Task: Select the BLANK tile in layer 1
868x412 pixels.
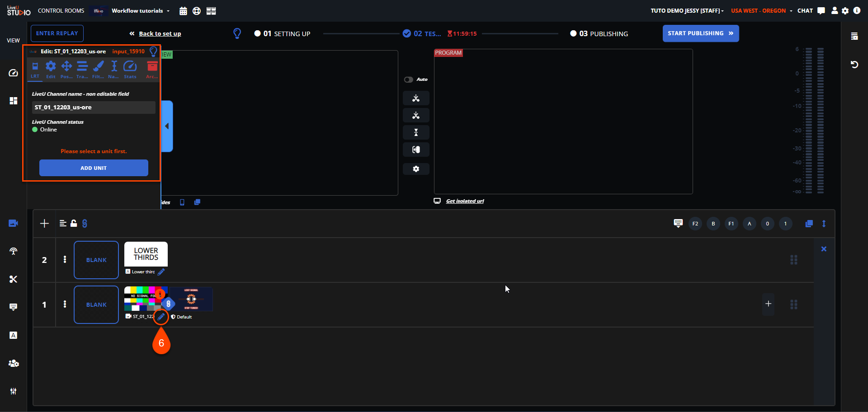Action: click(x=96, y=304)
